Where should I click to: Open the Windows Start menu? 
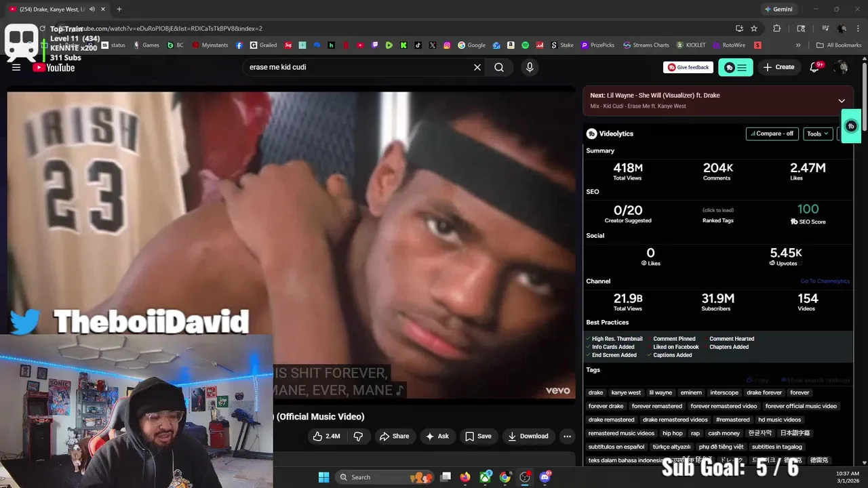click(x=323, y=477)
